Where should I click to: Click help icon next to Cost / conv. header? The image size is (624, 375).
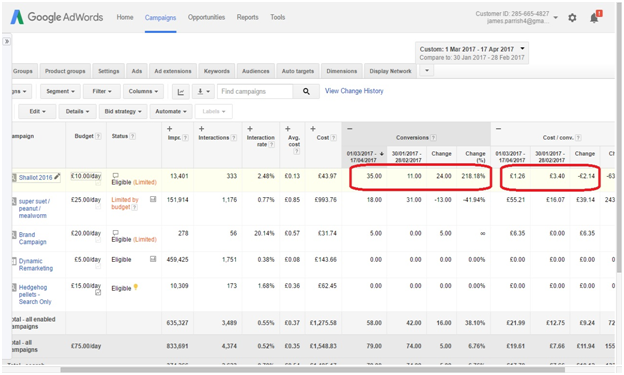coord(578,138)
